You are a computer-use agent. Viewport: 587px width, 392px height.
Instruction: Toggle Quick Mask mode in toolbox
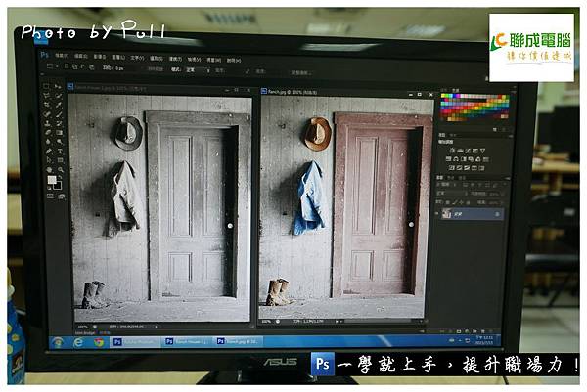tap(50, 196)
